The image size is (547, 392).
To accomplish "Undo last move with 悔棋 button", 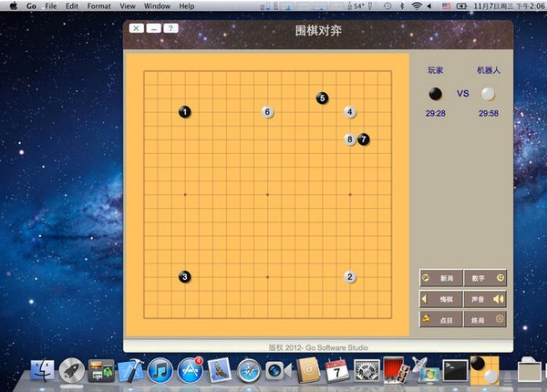I will (441, 299).
